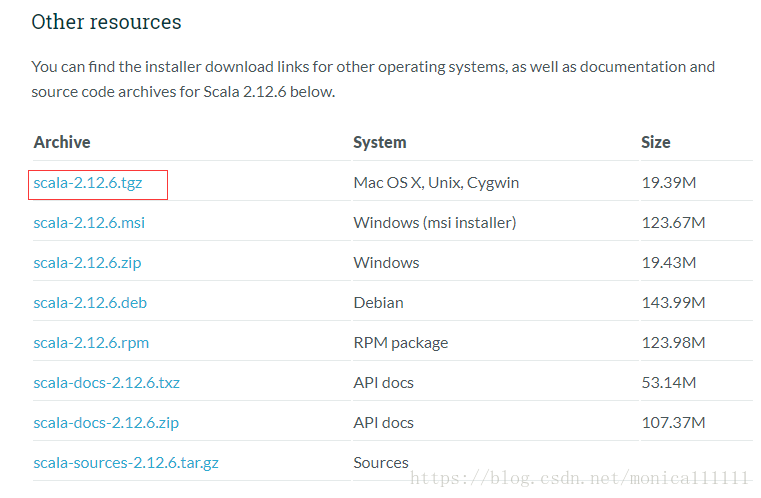Get scala-sources-2.12.6.tar.gz source archive
Image resolution: width=761 pixels, height=498 pixels.
coord(126,463)
